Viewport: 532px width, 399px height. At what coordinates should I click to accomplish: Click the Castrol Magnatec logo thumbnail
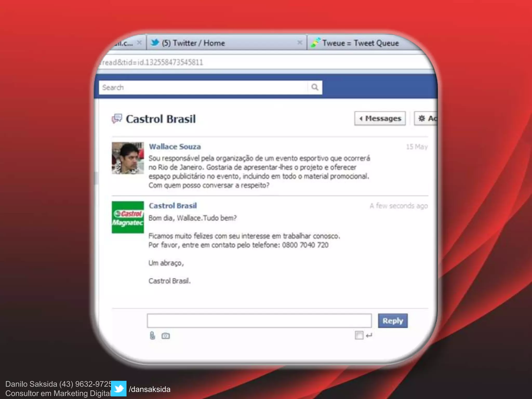click(128, 217)
